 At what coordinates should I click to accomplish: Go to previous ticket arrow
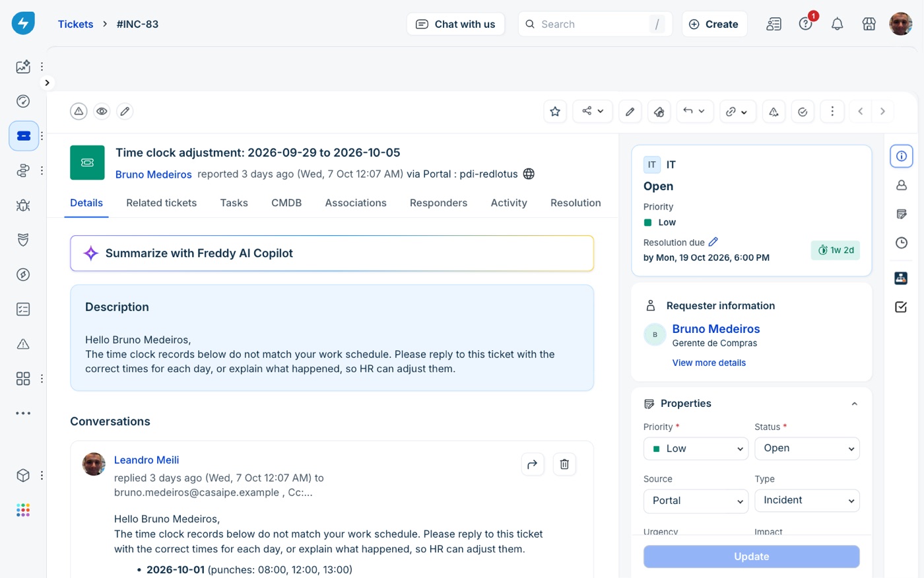click(x=861, y=112)
